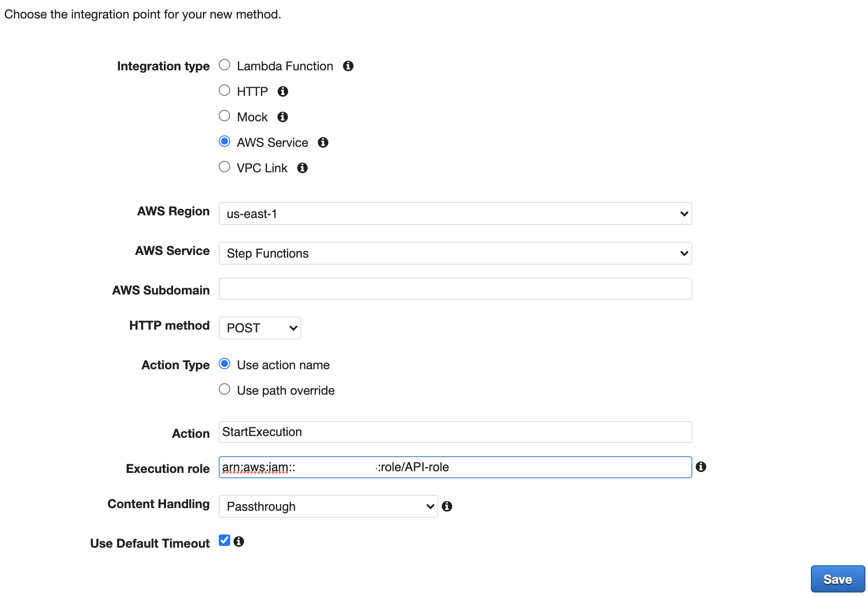Click the Save button
868x596 pixels.
click(x=837, y=579)
